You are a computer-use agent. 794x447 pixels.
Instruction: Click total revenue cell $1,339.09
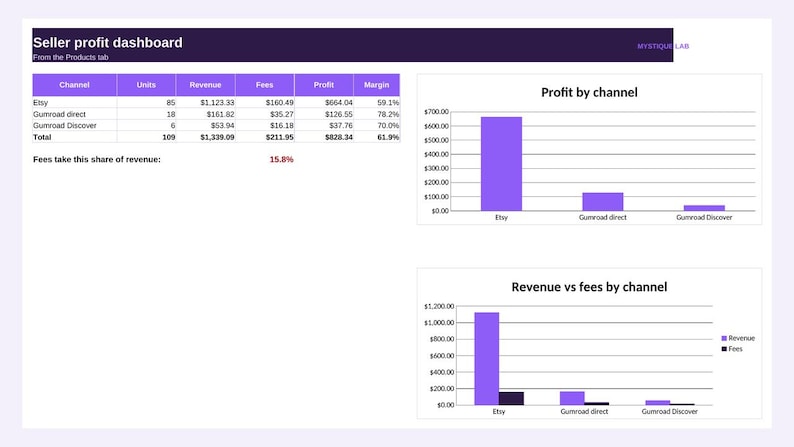click(206, 137)
